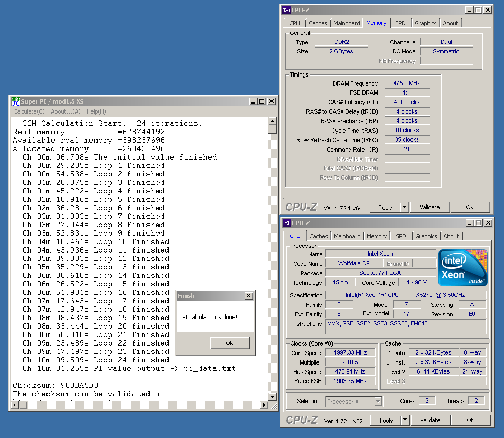Open About tab in upper CPU-Z window
Image resolution: width=504 pixels, height=438 pixels.
click(450, 23)
